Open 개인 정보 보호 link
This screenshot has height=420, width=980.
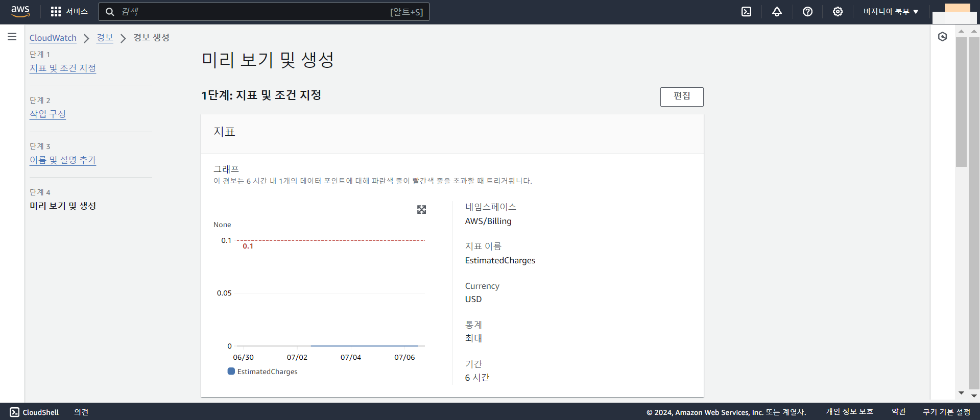pos(849,412)
